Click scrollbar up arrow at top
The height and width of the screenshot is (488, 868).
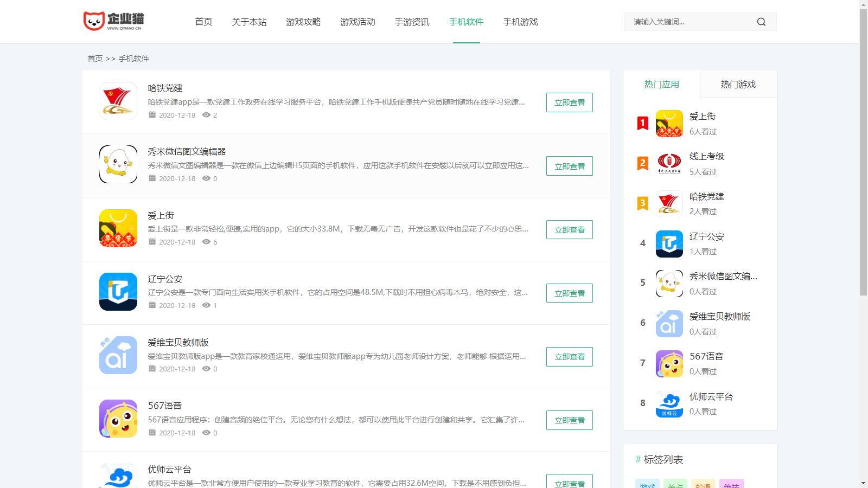(863, 4)
